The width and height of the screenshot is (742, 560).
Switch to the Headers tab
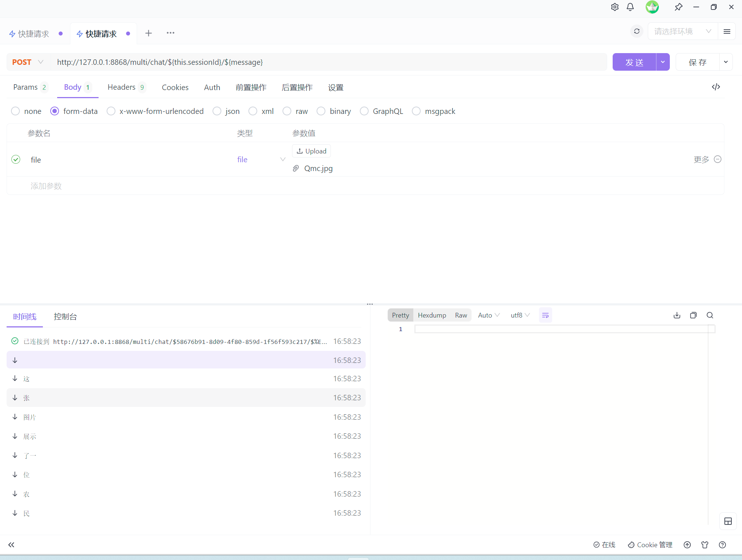click(x=122, y=87)
